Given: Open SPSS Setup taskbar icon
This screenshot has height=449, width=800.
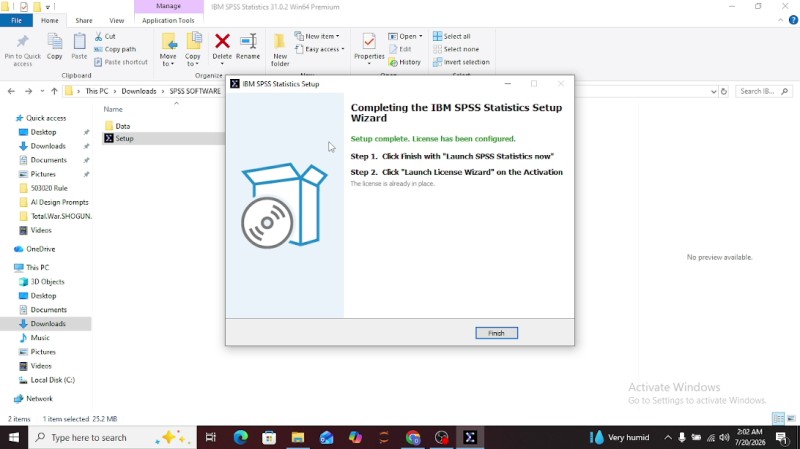Looking at the screenshot, I should tap(470, 437).
